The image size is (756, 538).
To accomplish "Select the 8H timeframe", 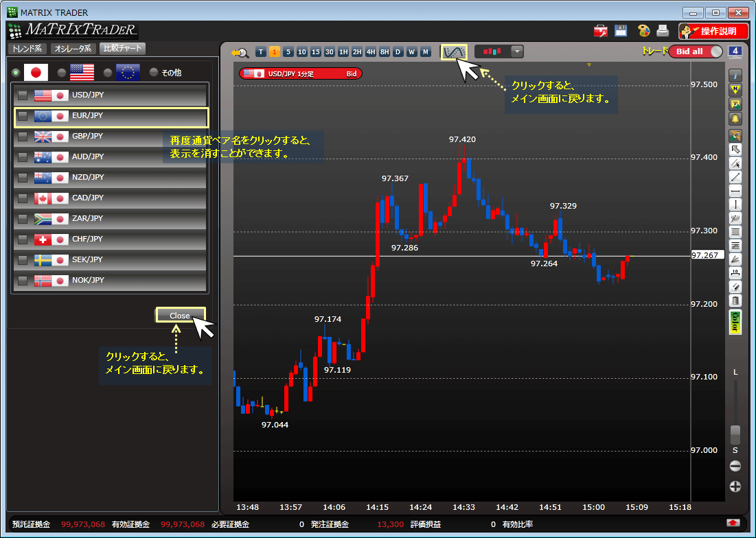I will tap(385, 52).
